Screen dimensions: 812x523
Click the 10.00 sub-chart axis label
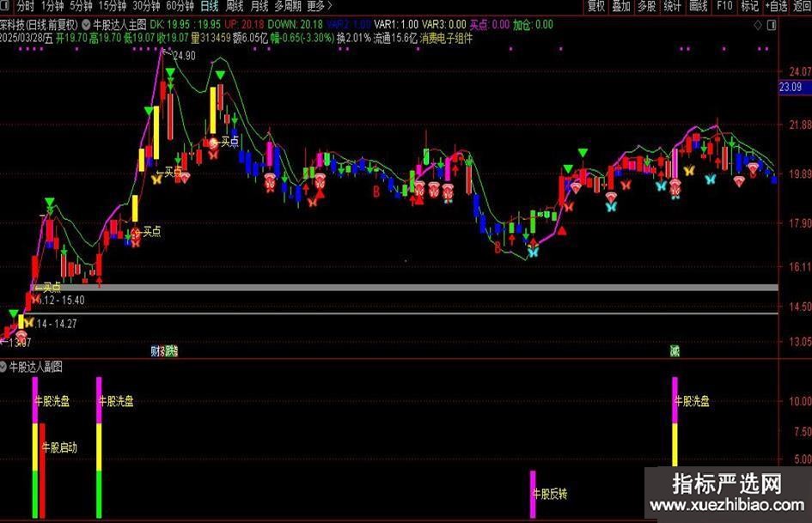pos(800,401)
